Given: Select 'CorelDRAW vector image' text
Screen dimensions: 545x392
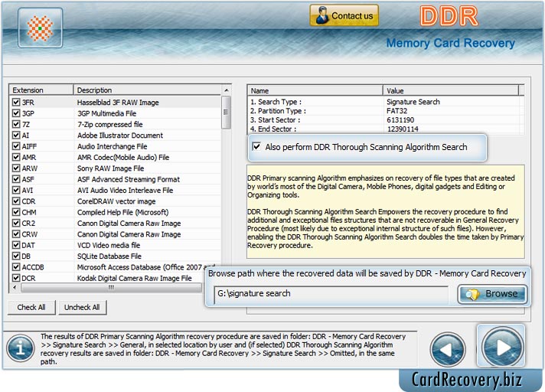Looking at the screenshot, I should coord(116,201).
